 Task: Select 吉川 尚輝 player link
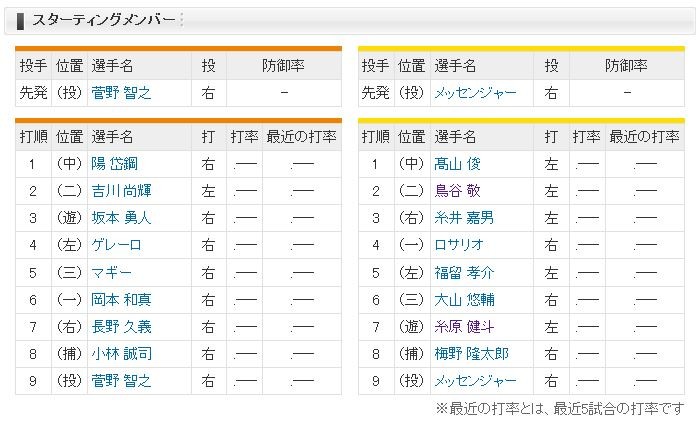pos(122,190)
